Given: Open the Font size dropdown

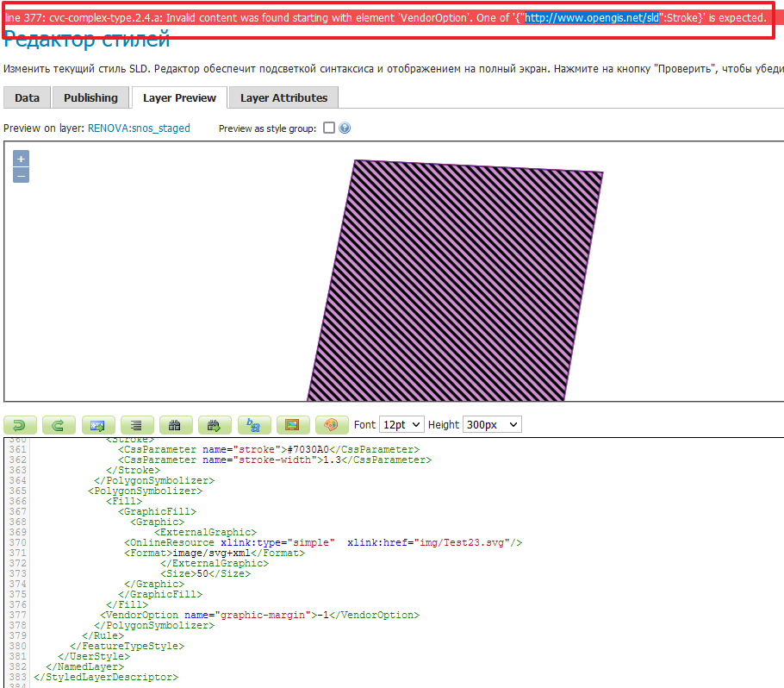Looking at the screenshot, I should 401,425.
